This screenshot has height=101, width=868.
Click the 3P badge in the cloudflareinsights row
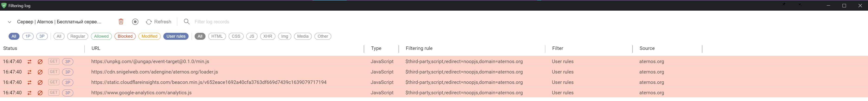[x=68, y=83]
